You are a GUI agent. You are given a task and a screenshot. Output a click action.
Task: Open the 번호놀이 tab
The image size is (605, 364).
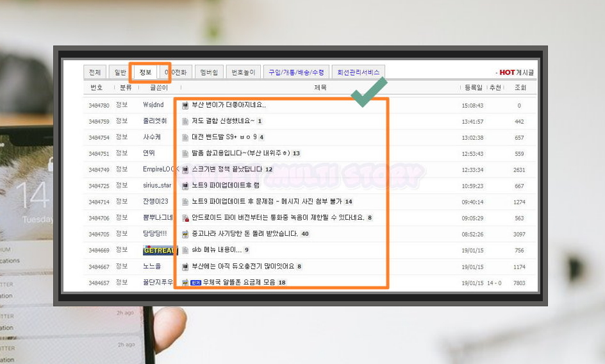244,72
